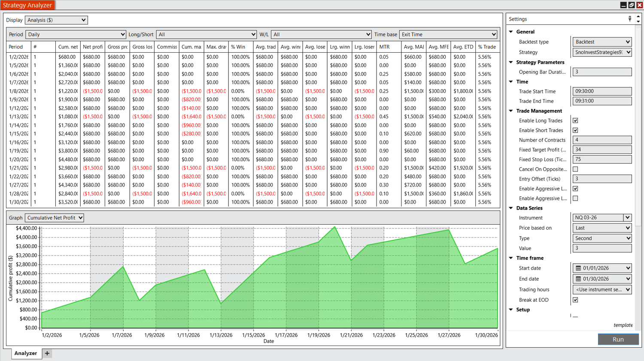This screenshot has width=644, height=361.
Task: Sort by the MTR column header
Action: pyautogui.click(x=389, y=47)
